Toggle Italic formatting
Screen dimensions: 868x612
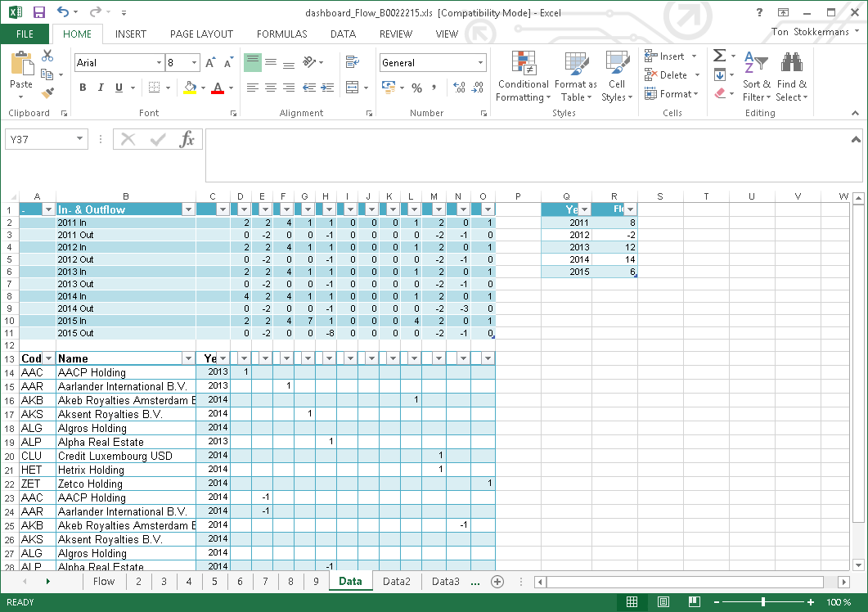click(x=101, y=88)
